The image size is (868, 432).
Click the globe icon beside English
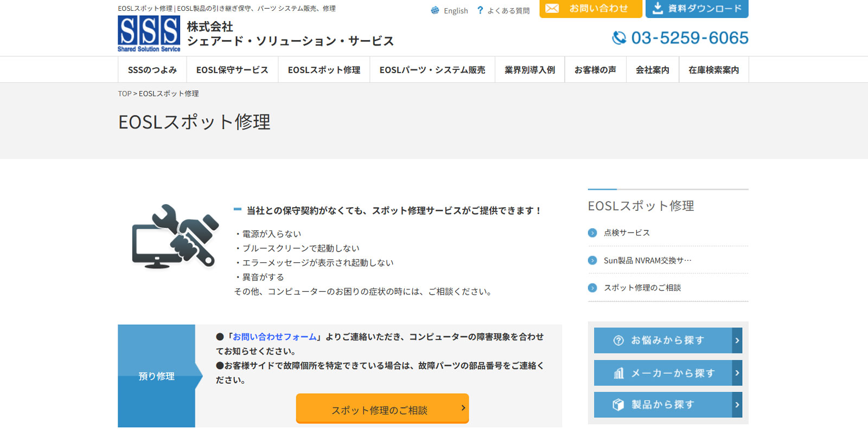click(435, 10)
